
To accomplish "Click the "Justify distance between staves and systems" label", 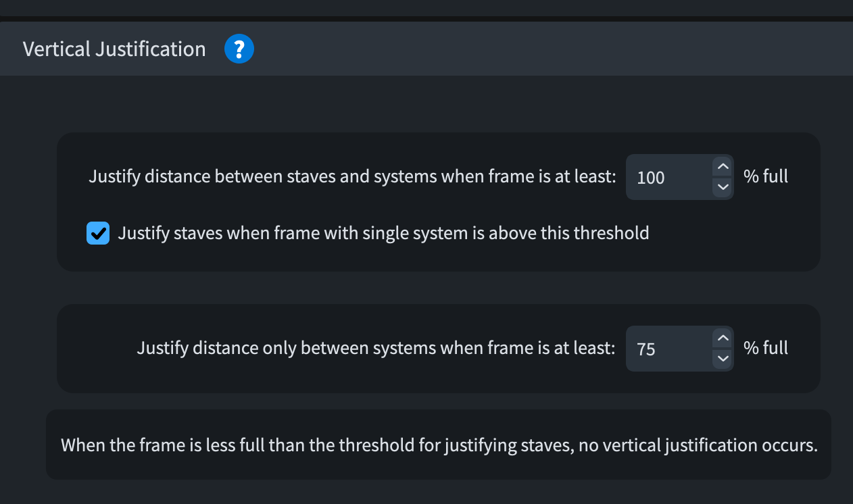I will click(352, 177).
